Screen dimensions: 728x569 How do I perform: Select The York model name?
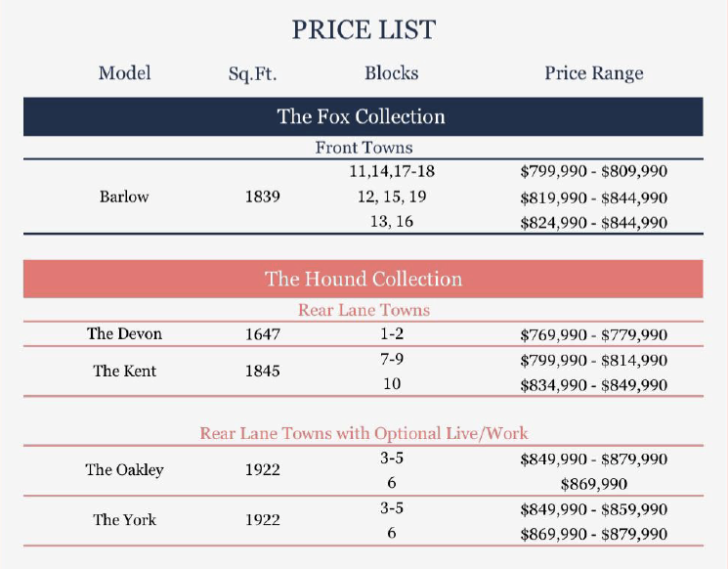[124, 519]
